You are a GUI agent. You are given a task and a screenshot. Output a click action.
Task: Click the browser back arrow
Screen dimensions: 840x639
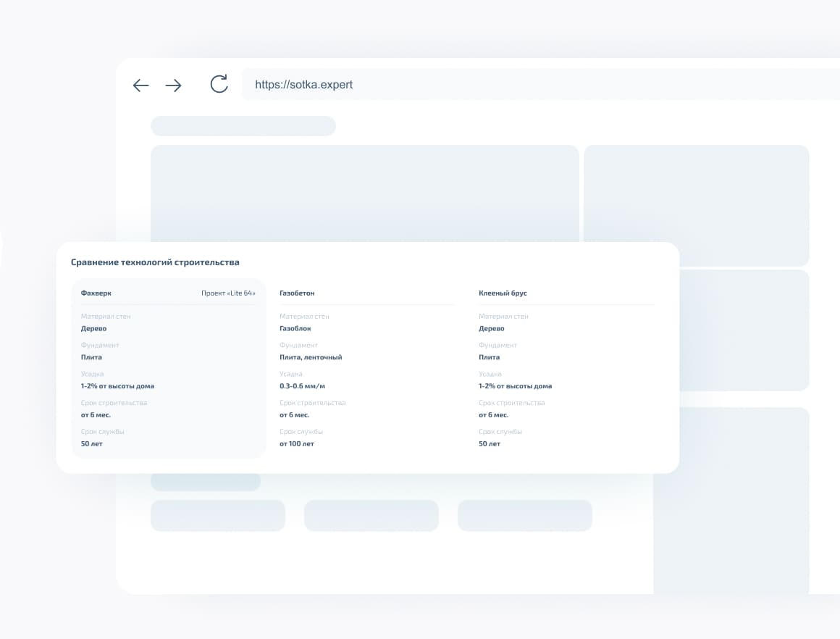tap(140, 85)
